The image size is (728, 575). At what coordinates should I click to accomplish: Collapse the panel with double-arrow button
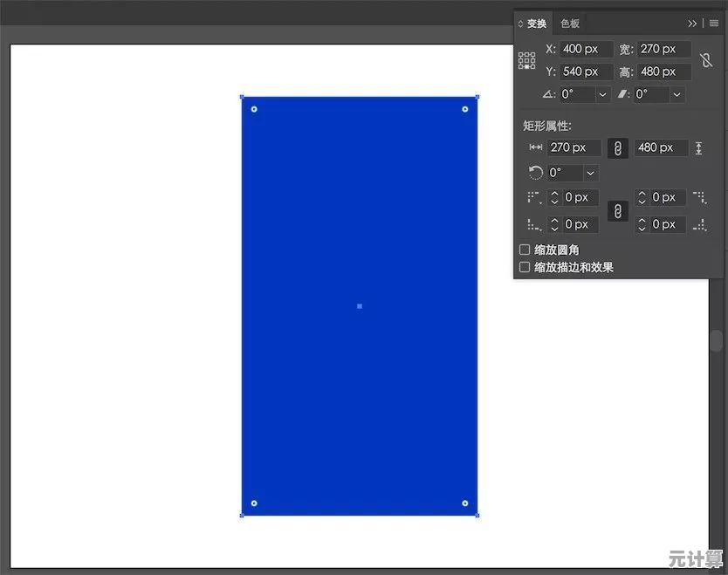point(692,24)
